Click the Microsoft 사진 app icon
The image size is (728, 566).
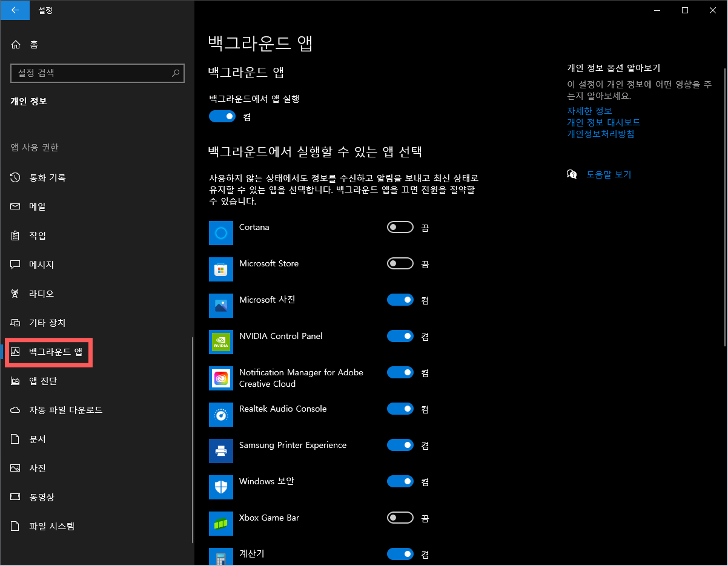[x=221, y=306]
